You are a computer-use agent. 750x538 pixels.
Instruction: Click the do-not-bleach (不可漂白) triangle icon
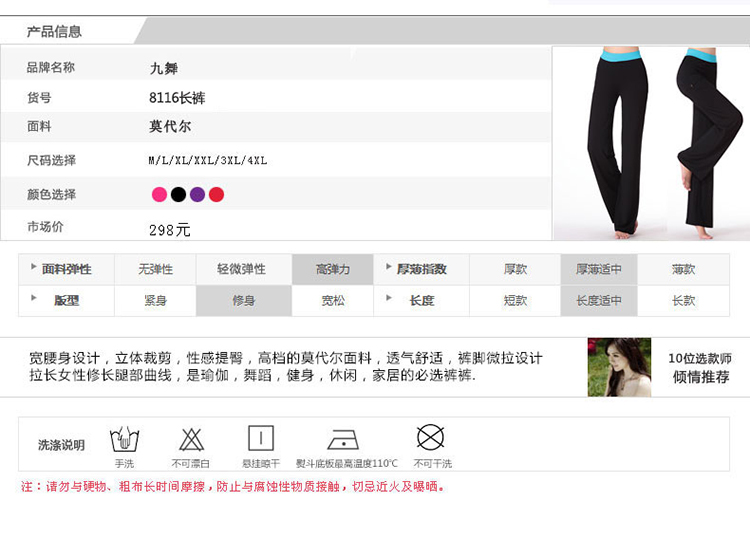pos(191,439)
